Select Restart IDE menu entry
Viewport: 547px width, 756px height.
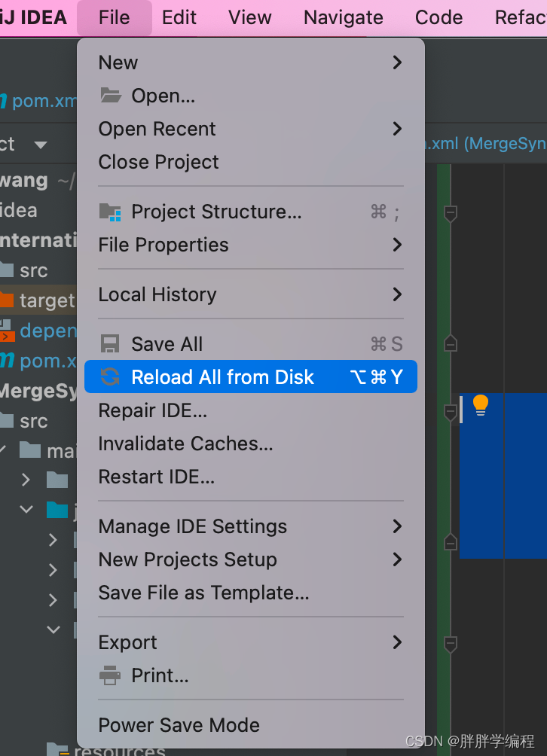coord(157,477)
